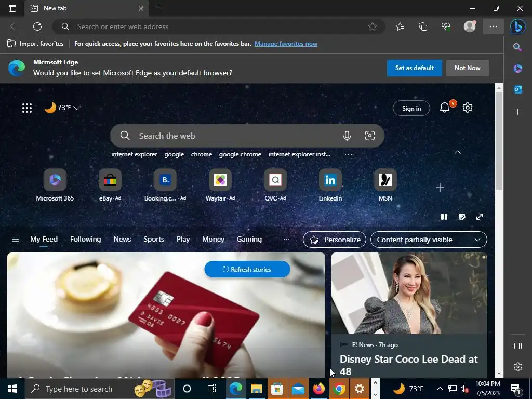The image size is (532, 399).
Task: Open Collections icon in toolbar
Action: [423, 26]
